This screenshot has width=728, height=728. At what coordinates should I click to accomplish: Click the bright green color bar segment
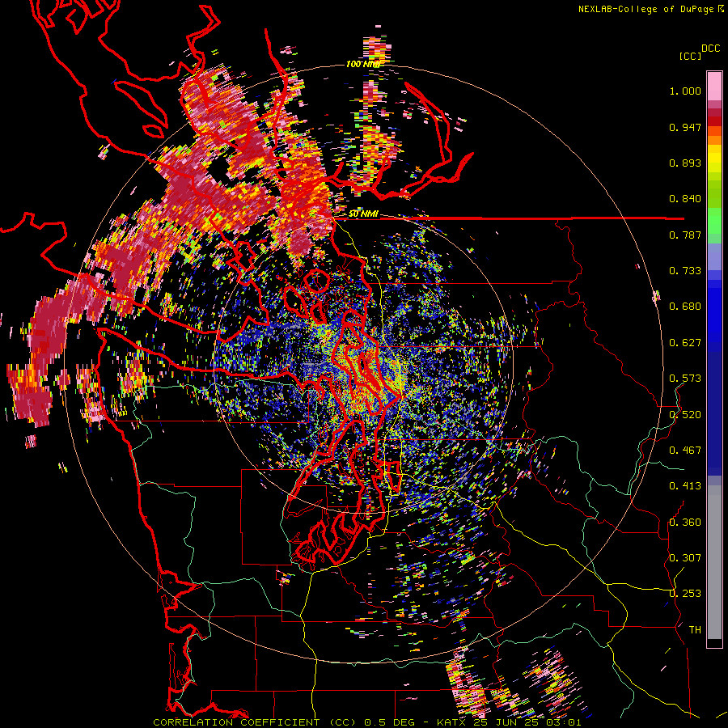tap(714, 221)
